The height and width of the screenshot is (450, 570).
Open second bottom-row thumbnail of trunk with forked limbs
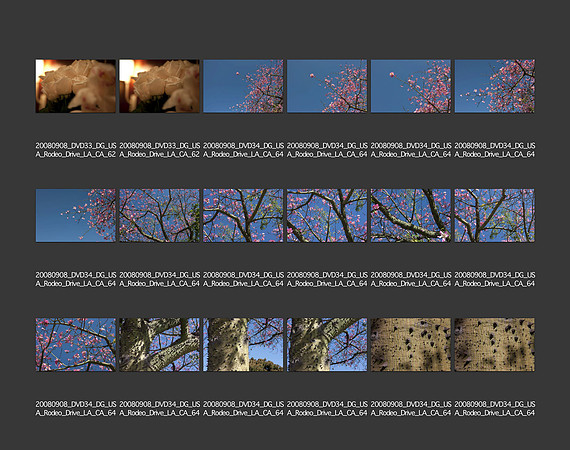click(160, 345)
